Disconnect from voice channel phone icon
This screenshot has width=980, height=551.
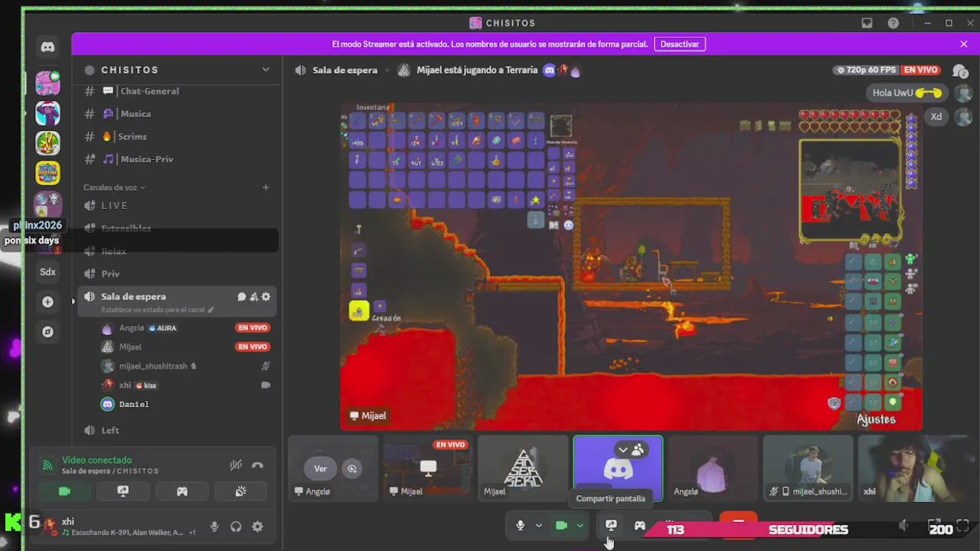[258, 465]
